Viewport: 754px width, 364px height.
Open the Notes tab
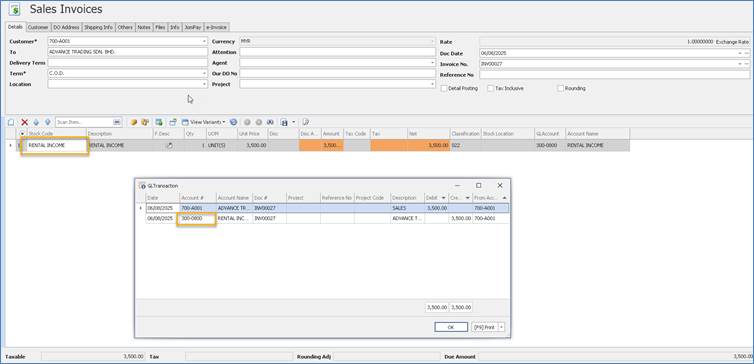tap(144, 27)
